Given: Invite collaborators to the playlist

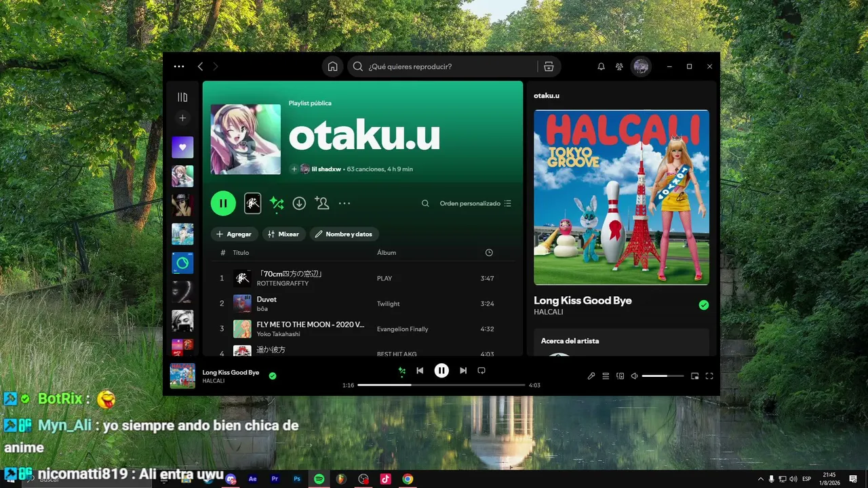Looking at the screenshot, I should (x=321, y=203).
